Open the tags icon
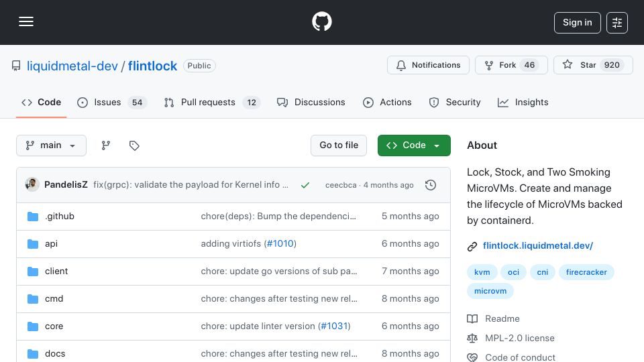644x362 pixels. tap(134, 145)
